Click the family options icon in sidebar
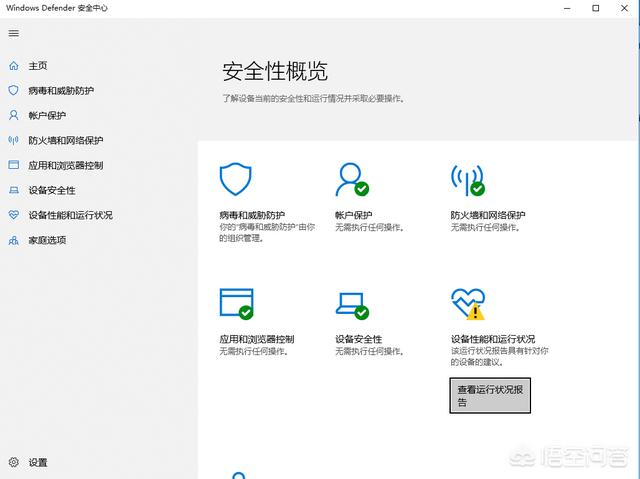The image size is (640, 479). click(13, 240)
